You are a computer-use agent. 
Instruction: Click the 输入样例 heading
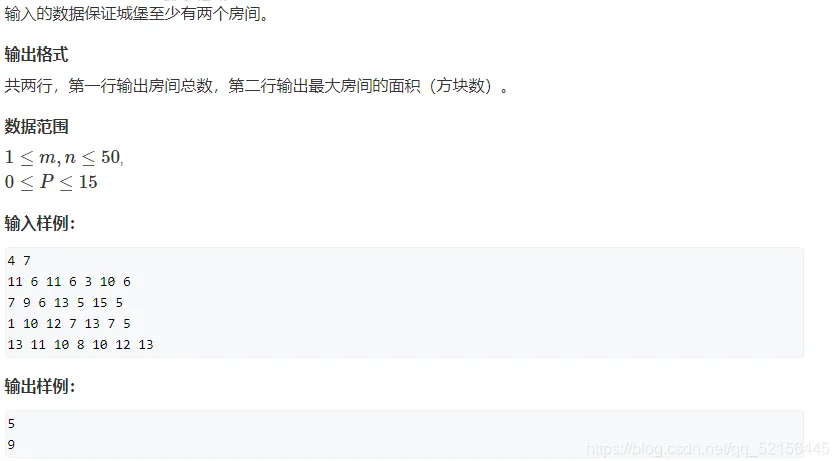click(40, 223)
